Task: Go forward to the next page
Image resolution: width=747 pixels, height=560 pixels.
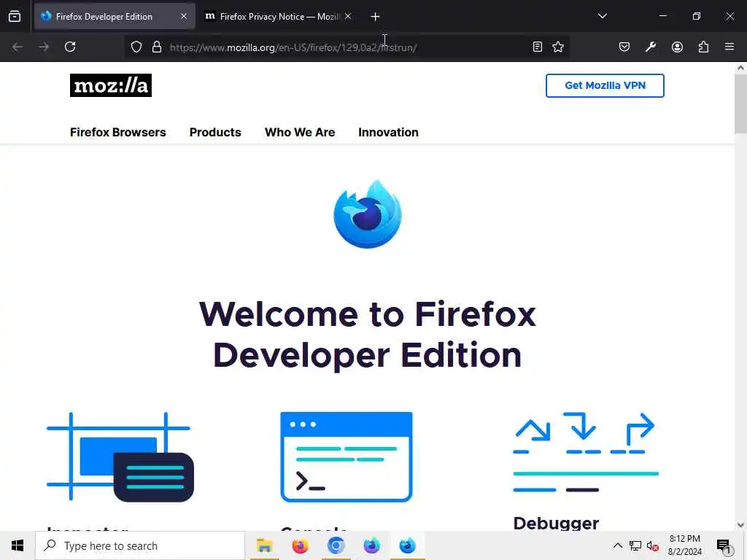Action: (44, 47)
